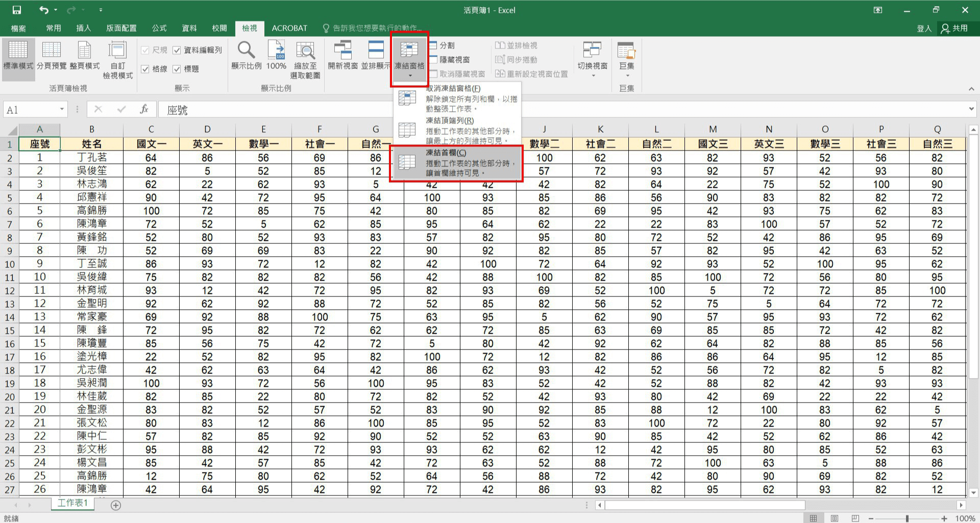Screen dimensions: 980x523
Task: Click the zoom slider in status bar
Action: tap(907, 518)
